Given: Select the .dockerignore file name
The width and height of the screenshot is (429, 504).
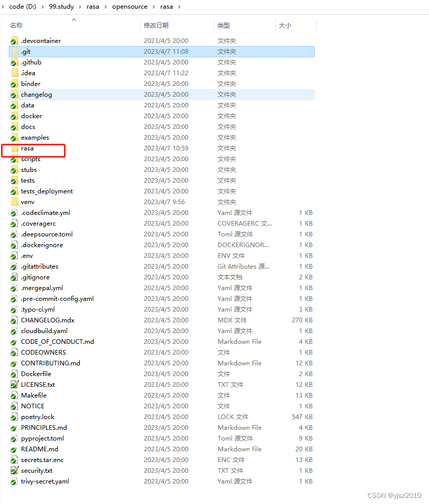Looking at the screenshot, I should [x=42, y=245].
